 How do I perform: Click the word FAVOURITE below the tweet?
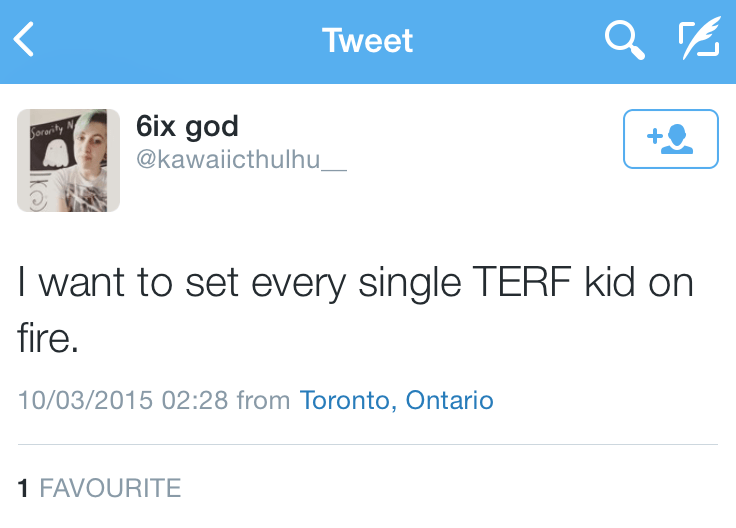110,488
